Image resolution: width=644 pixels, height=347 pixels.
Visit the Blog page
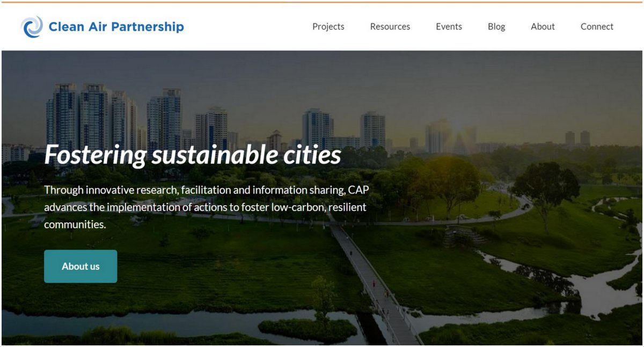point(496,26)
